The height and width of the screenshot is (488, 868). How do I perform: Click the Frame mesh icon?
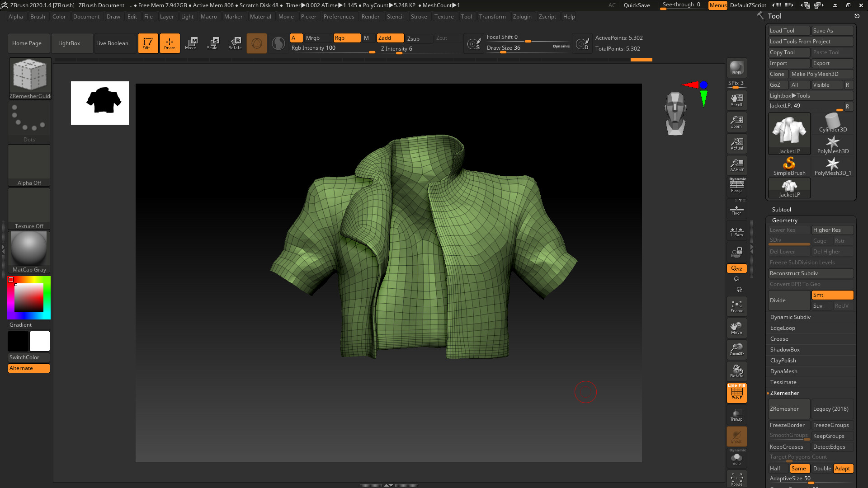[x=736, y=306]
